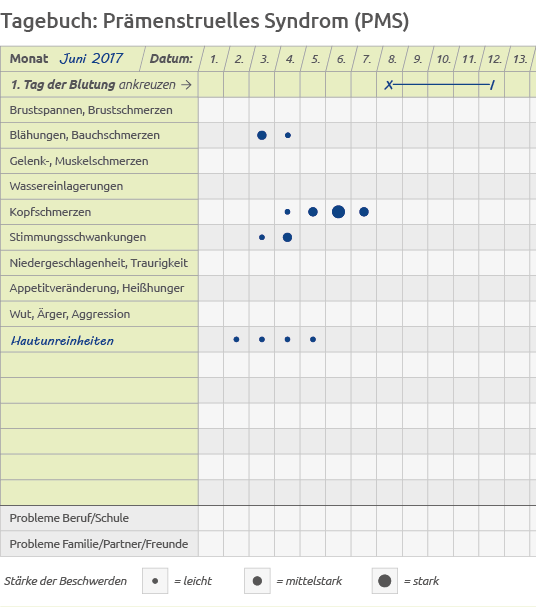This screenshot has height=607, width=536.
Task: Click the 'Probleme Familie/Partner/Freunde' row label
Action: (x=99, y=544)
